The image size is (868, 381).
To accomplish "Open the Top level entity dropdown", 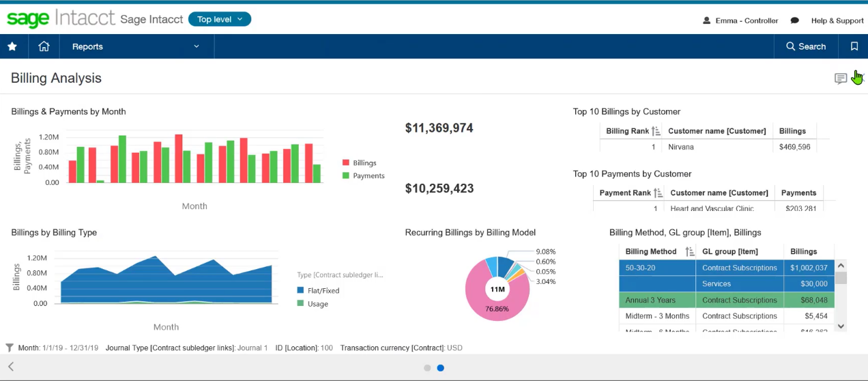I will (220, 19).
